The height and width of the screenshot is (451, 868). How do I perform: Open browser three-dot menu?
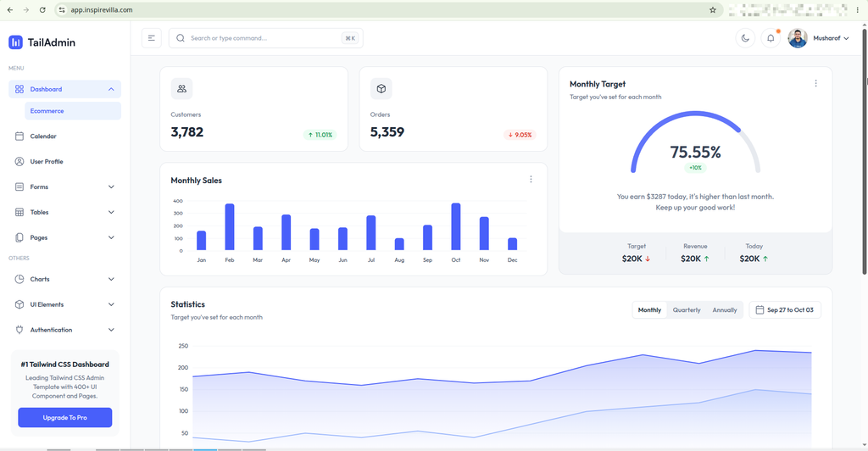[x=858, y=10]
